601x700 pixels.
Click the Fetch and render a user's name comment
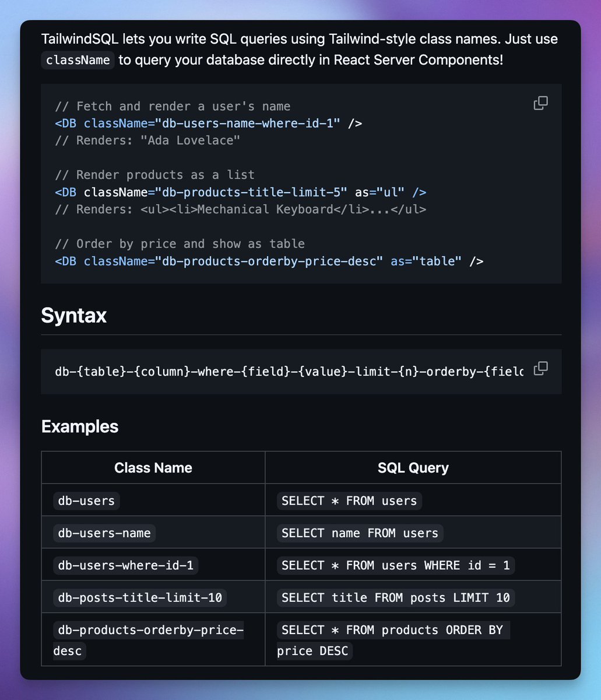pos(173,106)
